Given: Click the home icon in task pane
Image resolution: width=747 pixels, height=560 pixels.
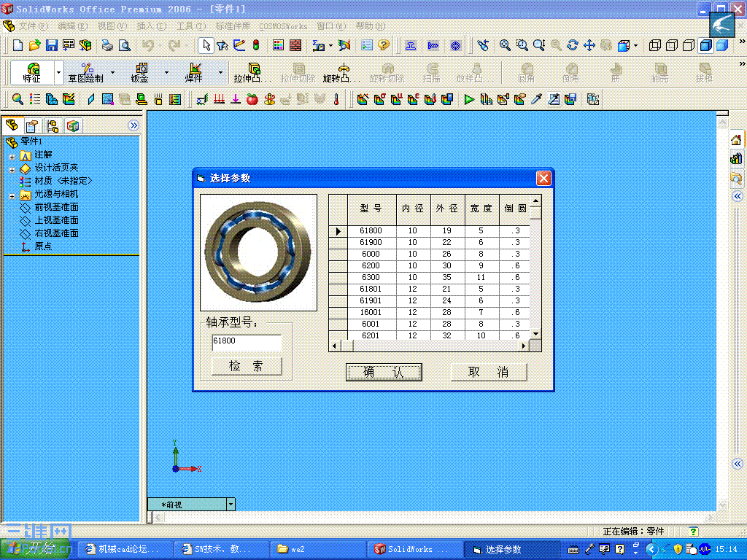Looking at the screenshot, I should coord(736,140).
